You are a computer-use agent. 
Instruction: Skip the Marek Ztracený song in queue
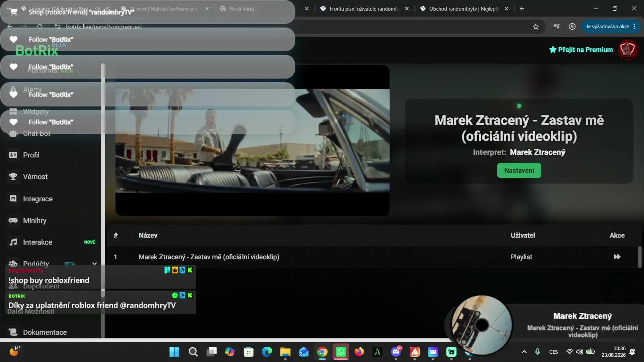coord(617,257)
